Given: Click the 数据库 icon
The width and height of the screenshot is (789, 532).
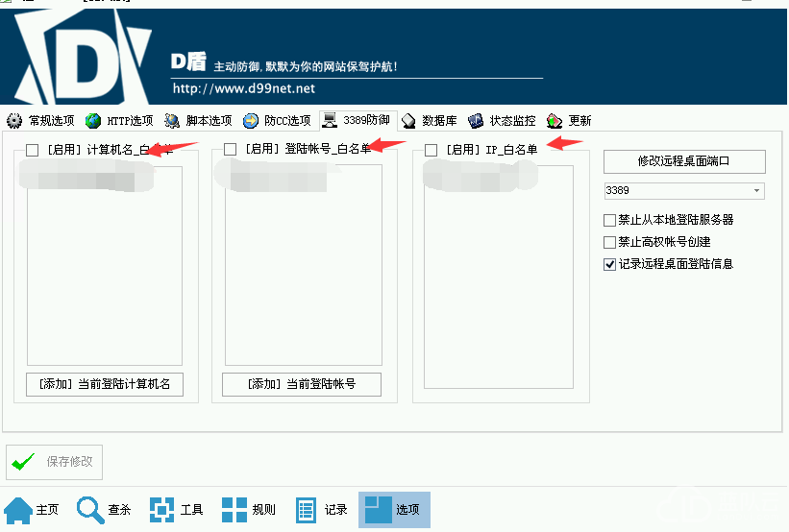Looking at the screenshot, I should pyautogui.click(x=408, y=121).
